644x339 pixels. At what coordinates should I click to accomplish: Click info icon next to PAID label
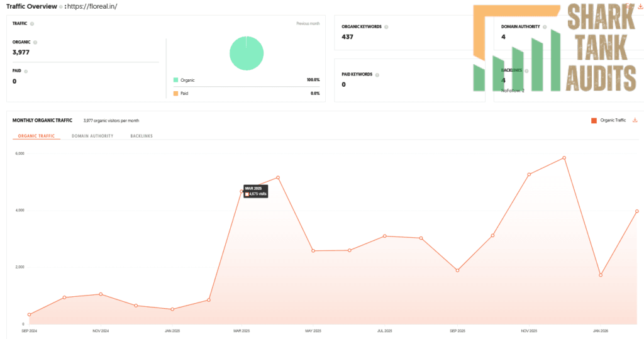click(26, 72)
